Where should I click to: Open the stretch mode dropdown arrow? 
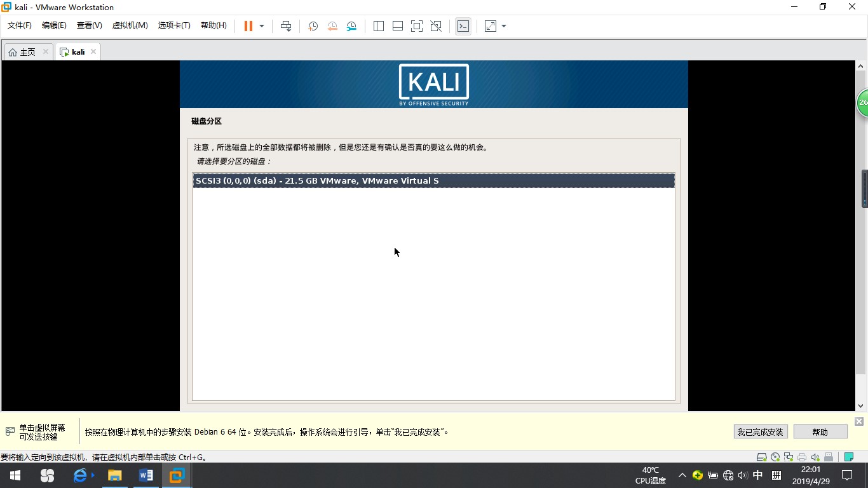click(x=504, y=26)
